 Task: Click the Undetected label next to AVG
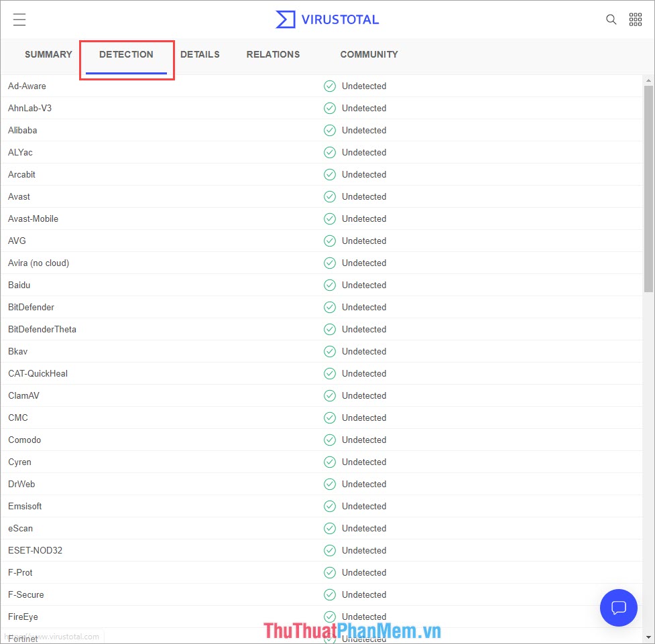[364, 241]
